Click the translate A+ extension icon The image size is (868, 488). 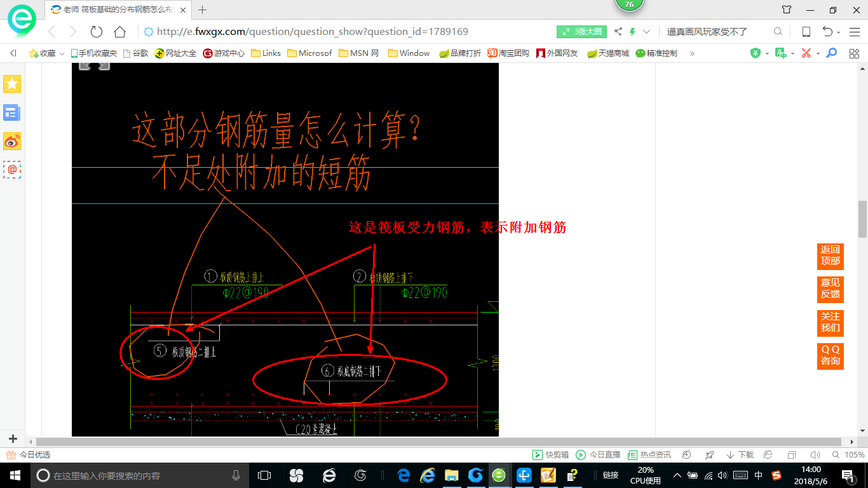(781, 53)
